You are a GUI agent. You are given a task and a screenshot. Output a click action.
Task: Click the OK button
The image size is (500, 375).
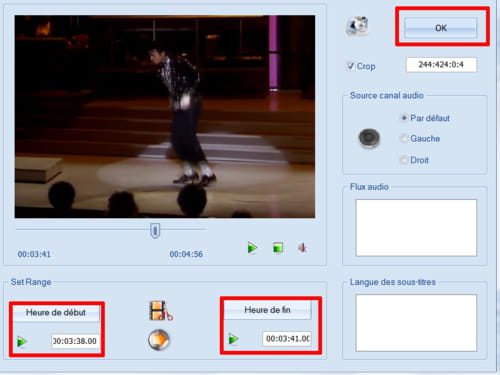[x=441, y=28]
